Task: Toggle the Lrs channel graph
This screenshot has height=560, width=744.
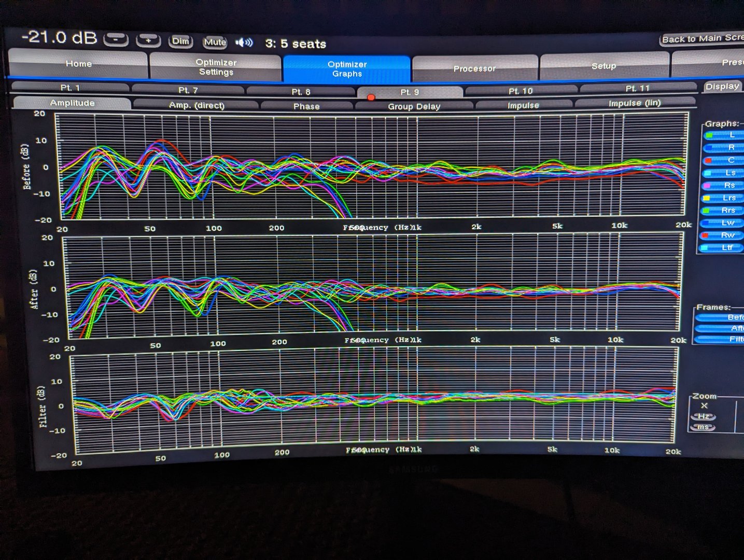Action: pyautogui.click(x=724, y=198)
